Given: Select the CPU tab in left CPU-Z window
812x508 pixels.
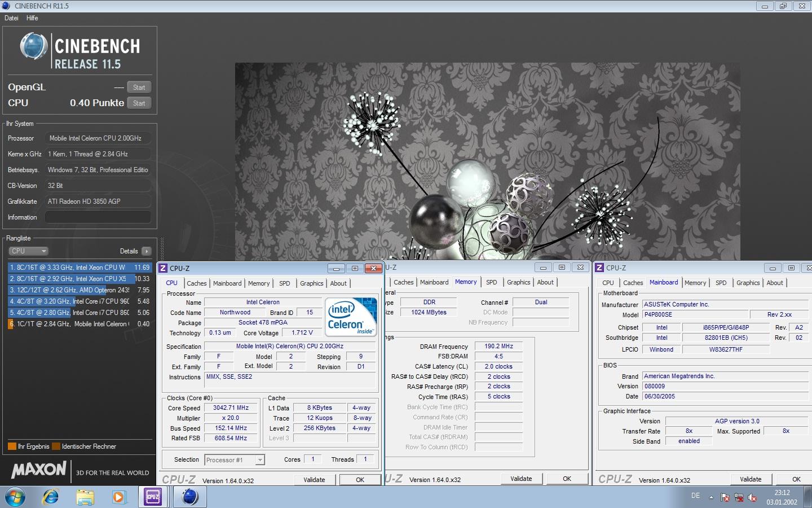Looking at the screenshot, I should click(x=171, y=283).
